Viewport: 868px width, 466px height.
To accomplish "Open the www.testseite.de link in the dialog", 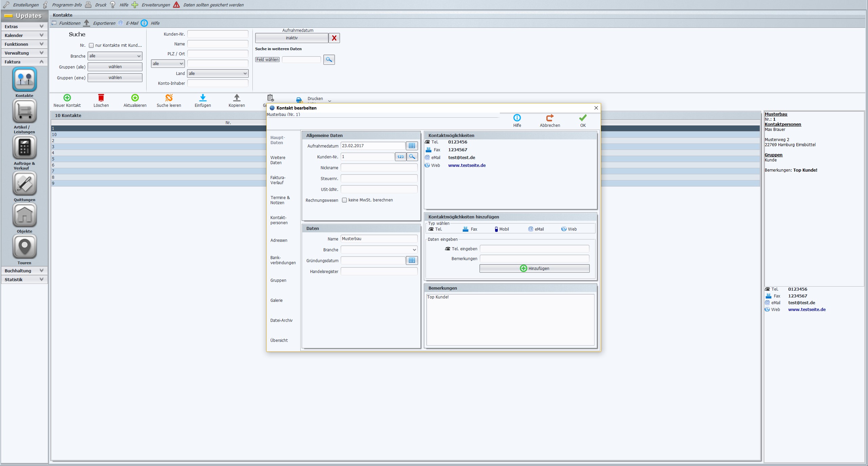I will (467, 166).
